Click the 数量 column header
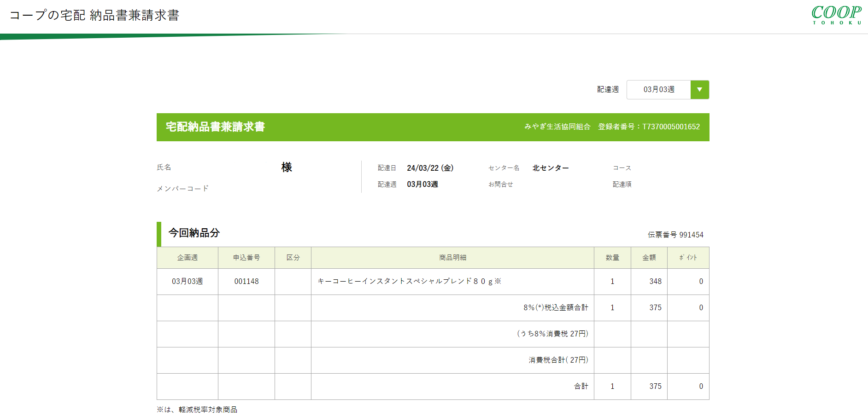Image resolution: width=868 pixels, height=416 pixels. [612, 258]
